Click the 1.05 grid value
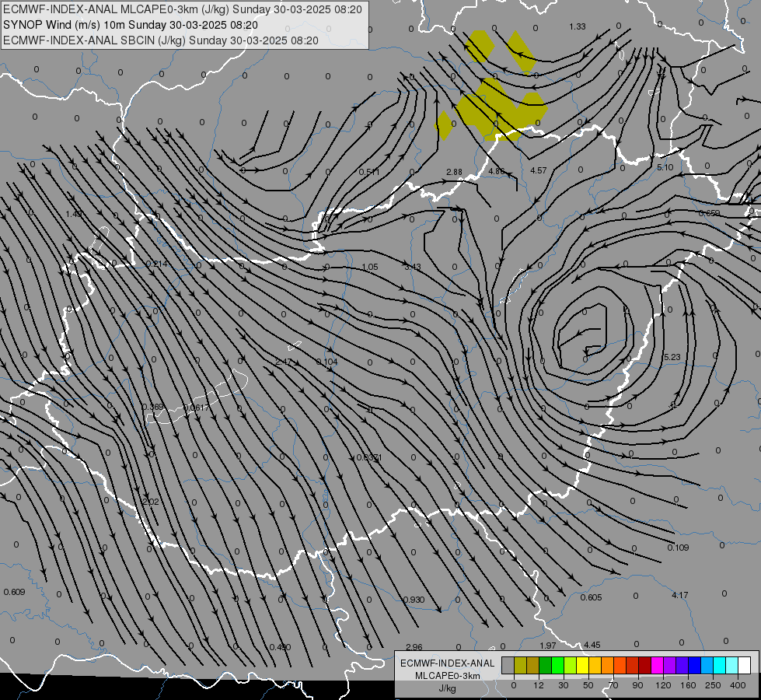This screenshot has width=761, height=700. [370, 268]
